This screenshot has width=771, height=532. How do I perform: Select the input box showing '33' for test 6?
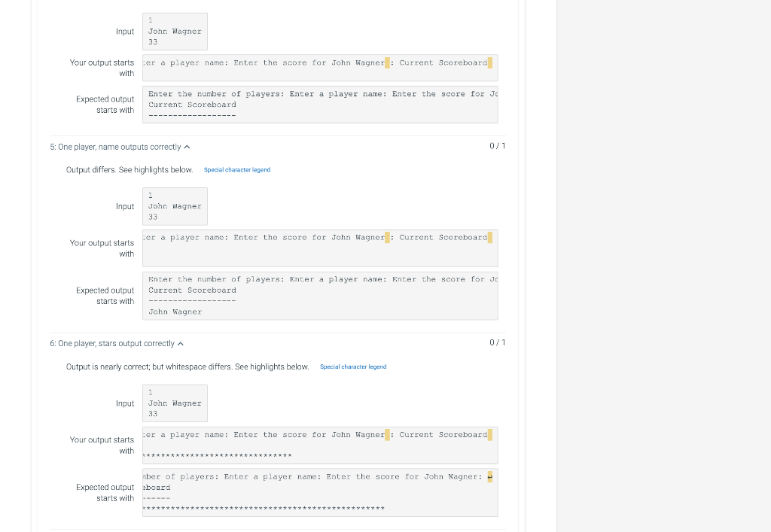coord(175,413)
